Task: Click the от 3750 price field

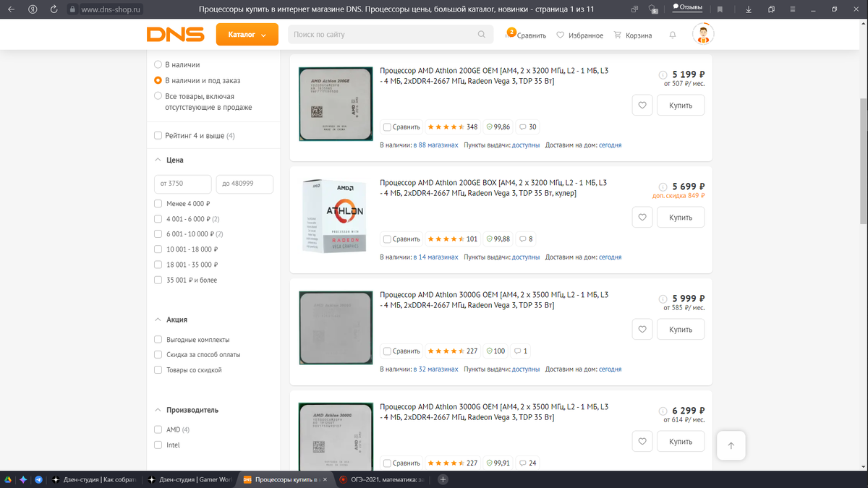Action: [x=183, y=184]
